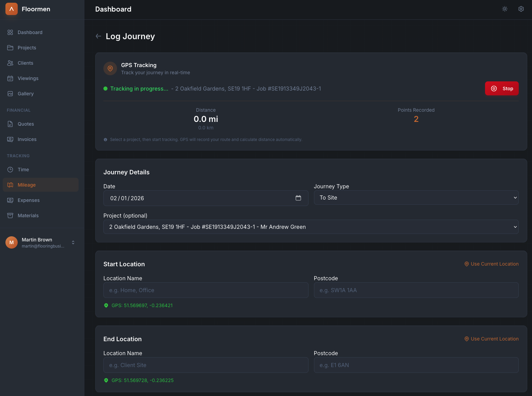Click the Floormen logo icon
532x396 pixels.
tap(12, 9)
